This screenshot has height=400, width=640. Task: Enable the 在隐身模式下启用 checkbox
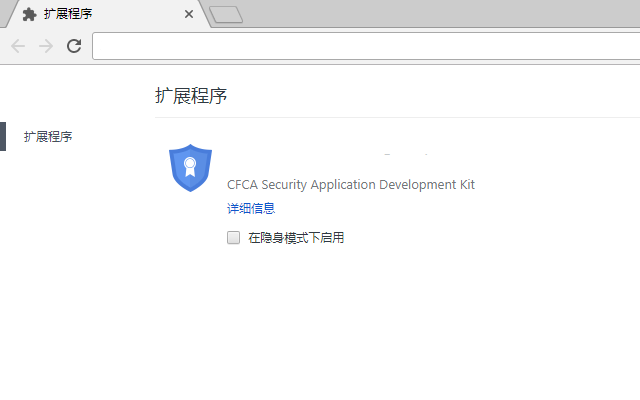click(233, 238)
